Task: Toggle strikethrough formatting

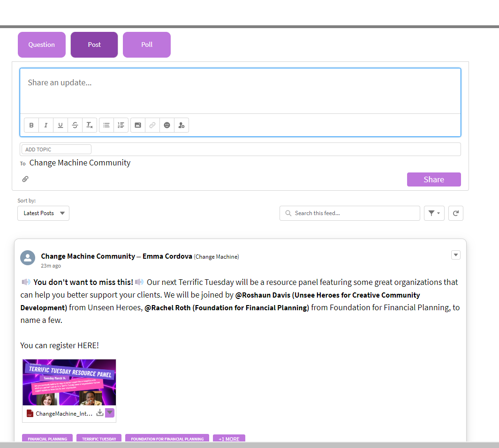Action: tap(75, 125)
